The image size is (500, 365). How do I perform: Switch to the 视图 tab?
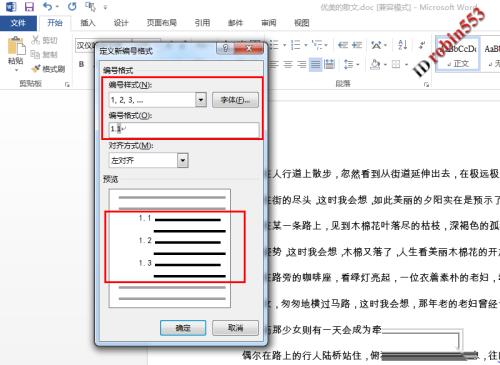point(301,23)
